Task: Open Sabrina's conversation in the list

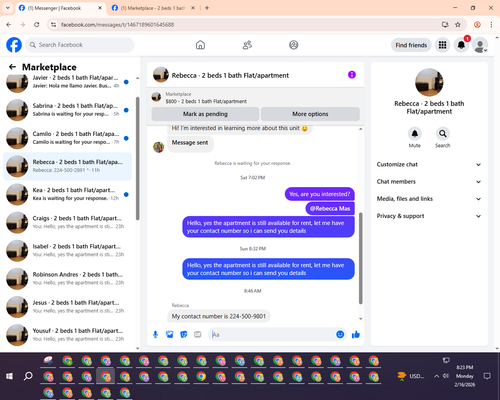Action: point(67,110)
